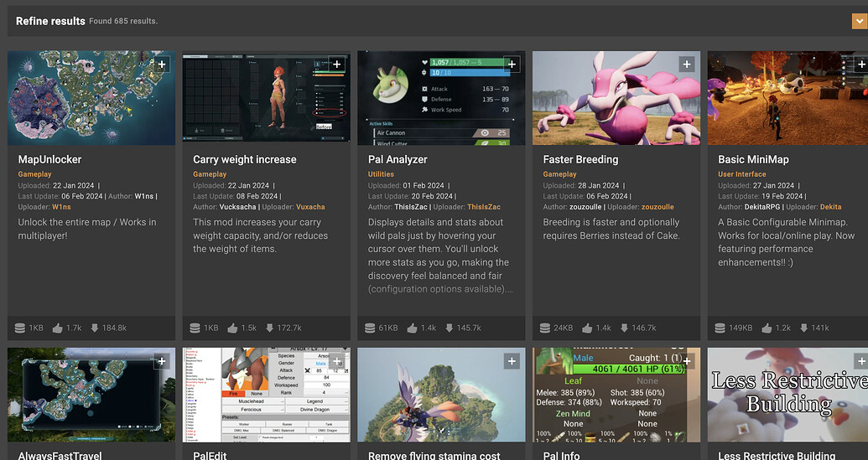This screenshot has height=460, width=868.
Task: Click Gameplay category under Faster Breeding
Action: [559, 174]
